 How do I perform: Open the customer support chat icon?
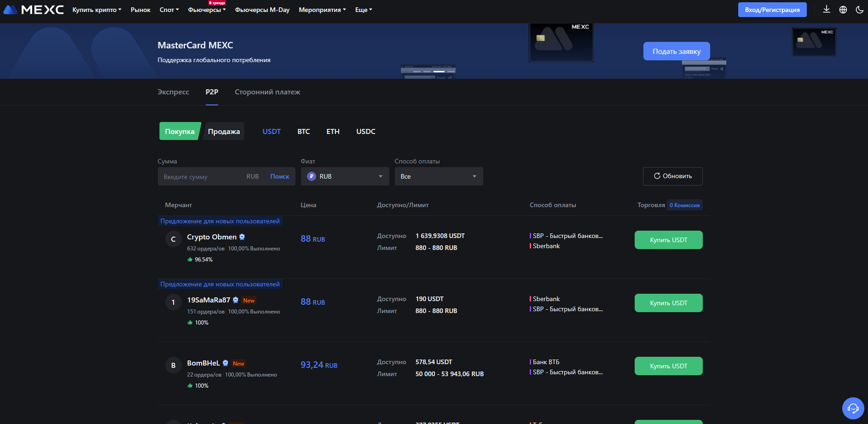coord(853,408)
